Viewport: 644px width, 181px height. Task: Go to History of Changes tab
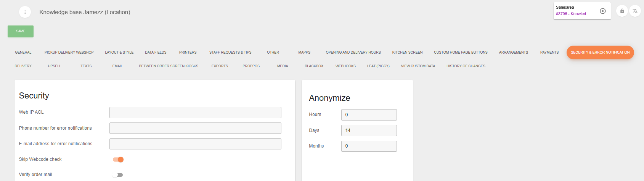466,66
